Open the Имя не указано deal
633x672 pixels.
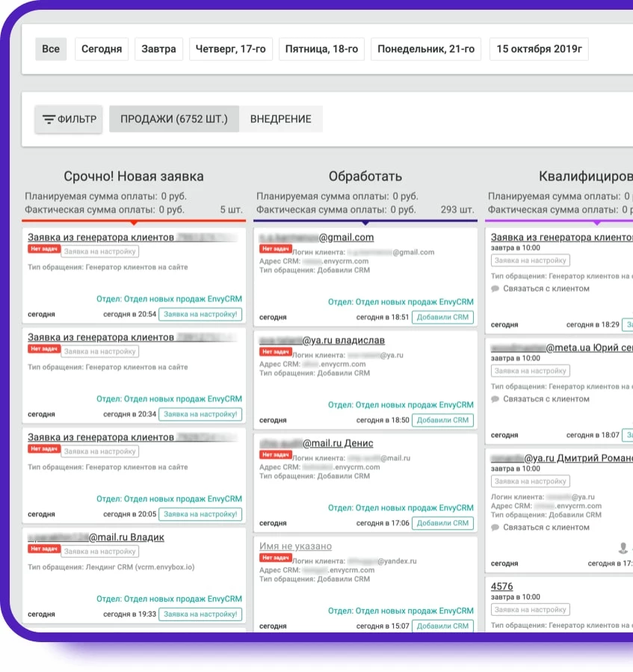pos(295,546)
